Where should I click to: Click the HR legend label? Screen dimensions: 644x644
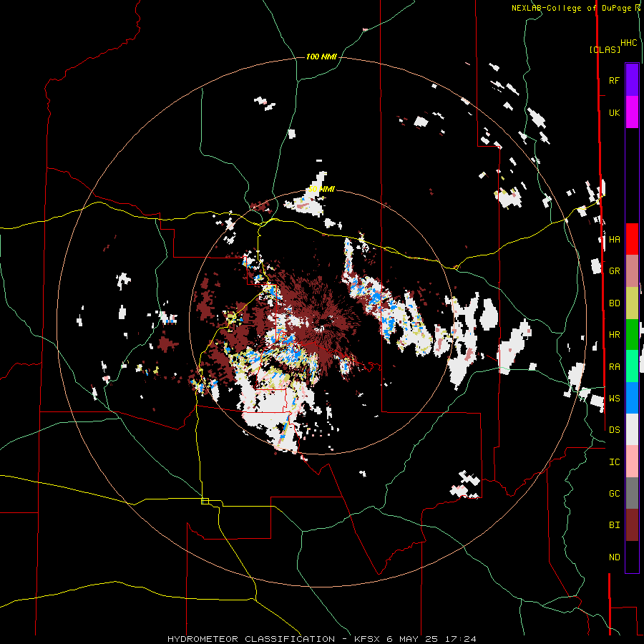[x=615, y=335]
